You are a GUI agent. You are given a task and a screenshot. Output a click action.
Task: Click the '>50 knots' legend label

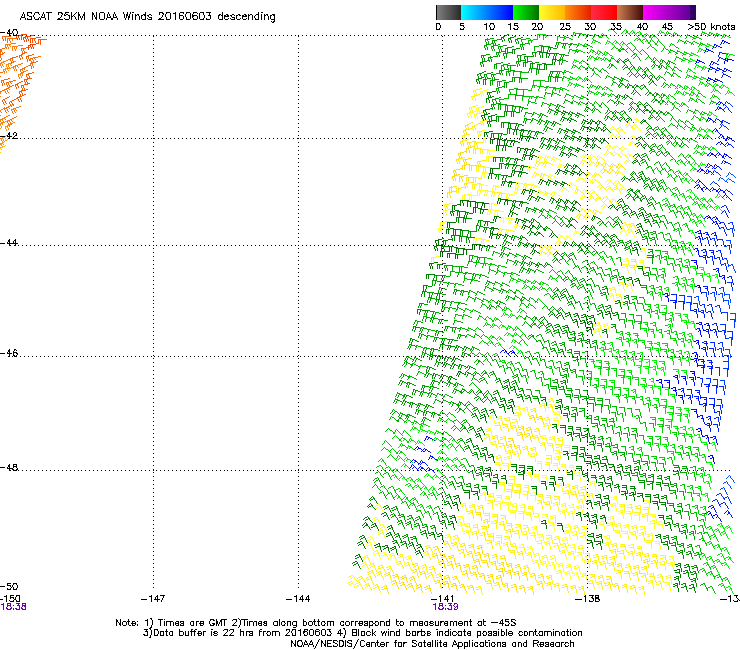click(711, 27)
